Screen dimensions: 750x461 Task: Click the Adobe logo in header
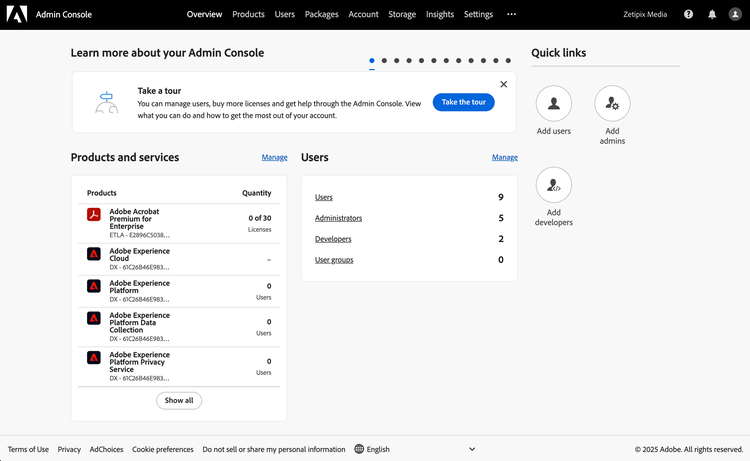point(17,14)
